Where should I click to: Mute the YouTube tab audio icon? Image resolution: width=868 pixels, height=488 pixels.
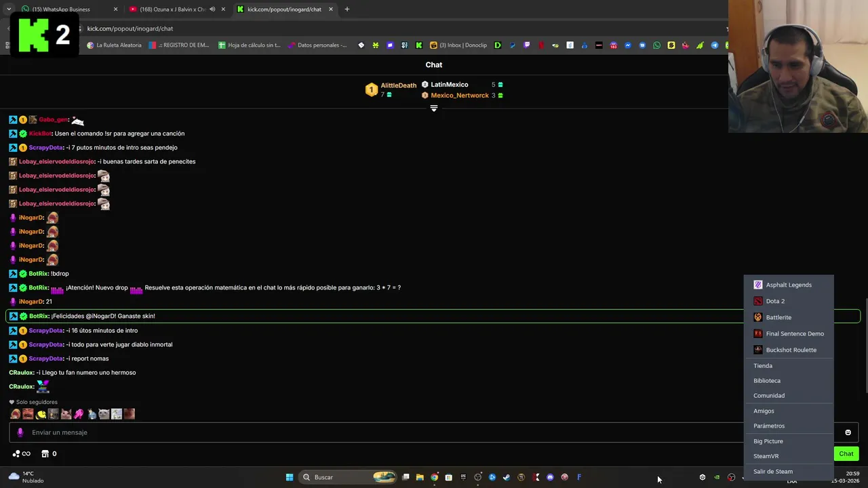[212, 9]
